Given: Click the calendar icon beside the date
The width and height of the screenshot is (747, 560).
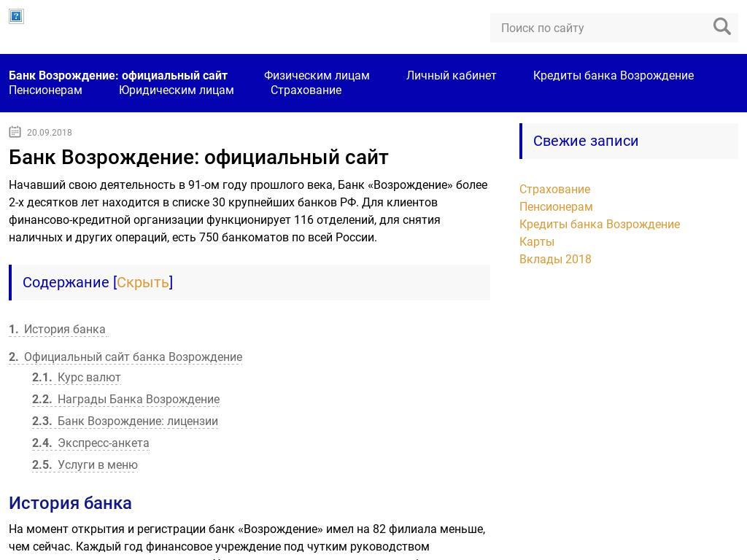Looking at the screenshot, I should click(15, 132).
